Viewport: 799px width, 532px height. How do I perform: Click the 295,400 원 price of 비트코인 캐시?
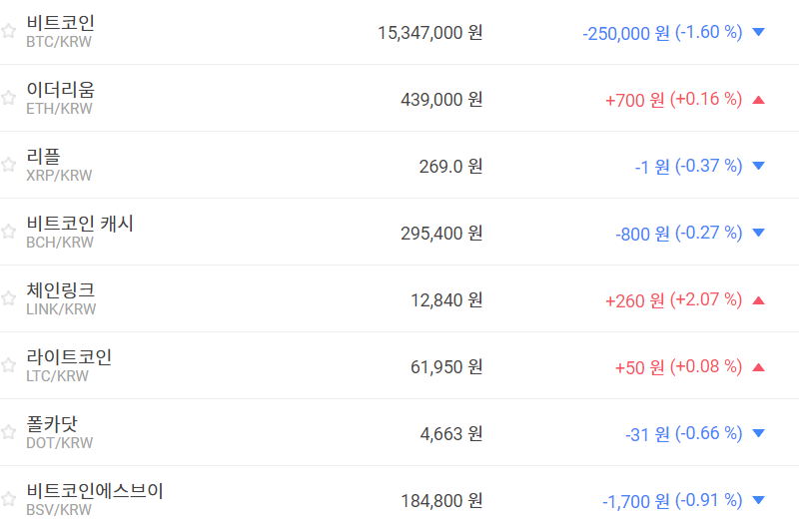point(440,233)
